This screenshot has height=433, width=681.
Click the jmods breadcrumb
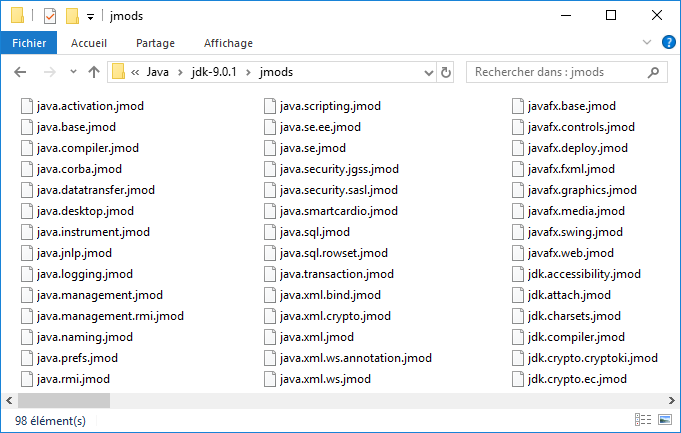276,72
